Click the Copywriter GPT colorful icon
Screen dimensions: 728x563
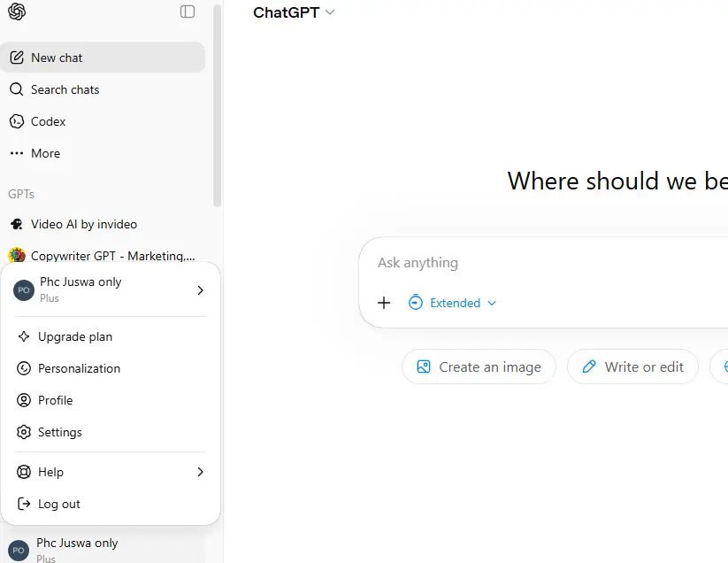point(17,255)
